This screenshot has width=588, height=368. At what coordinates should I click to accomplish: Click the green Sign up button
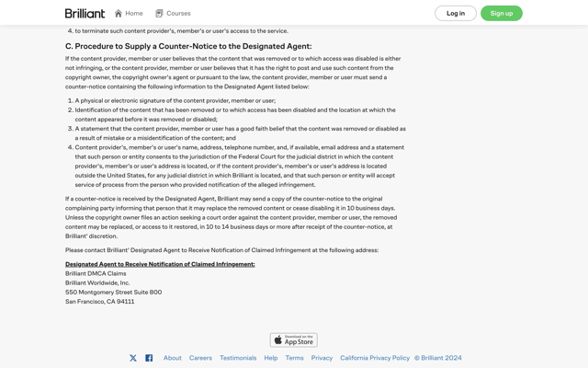pos(502,14)
